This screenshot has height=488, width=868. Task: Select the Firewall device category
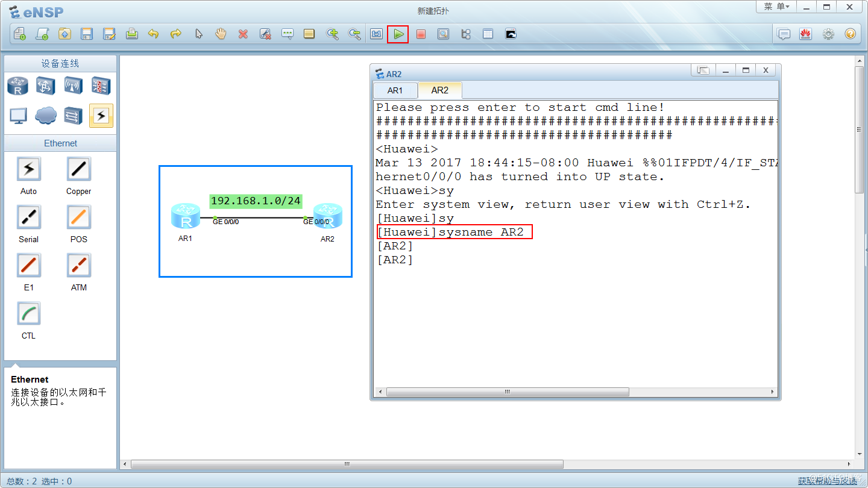101,86
